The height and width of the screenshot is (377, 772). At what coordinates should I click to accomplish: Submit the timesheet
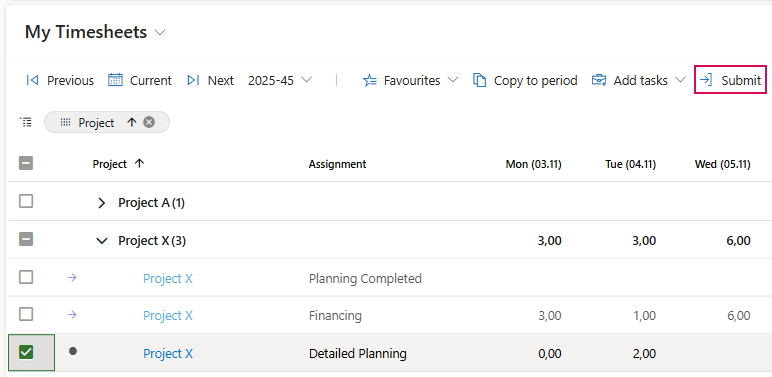click(x=731, y=80)
